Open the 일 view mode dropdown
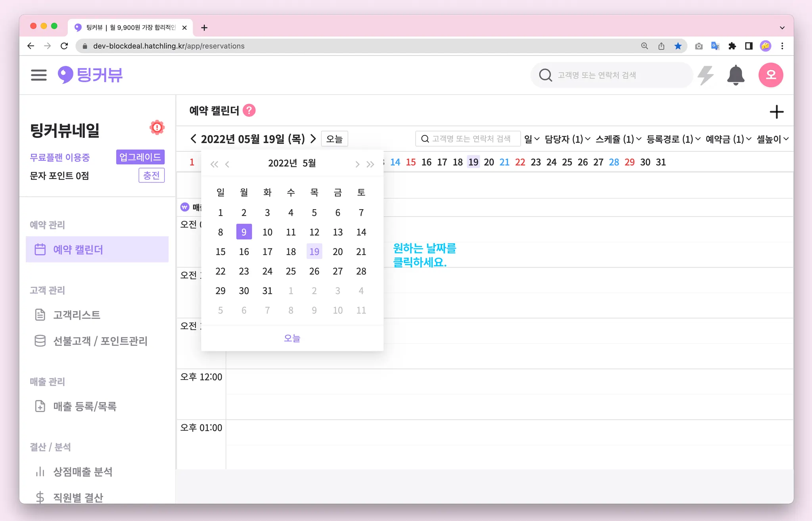 (x=531, y=139)
